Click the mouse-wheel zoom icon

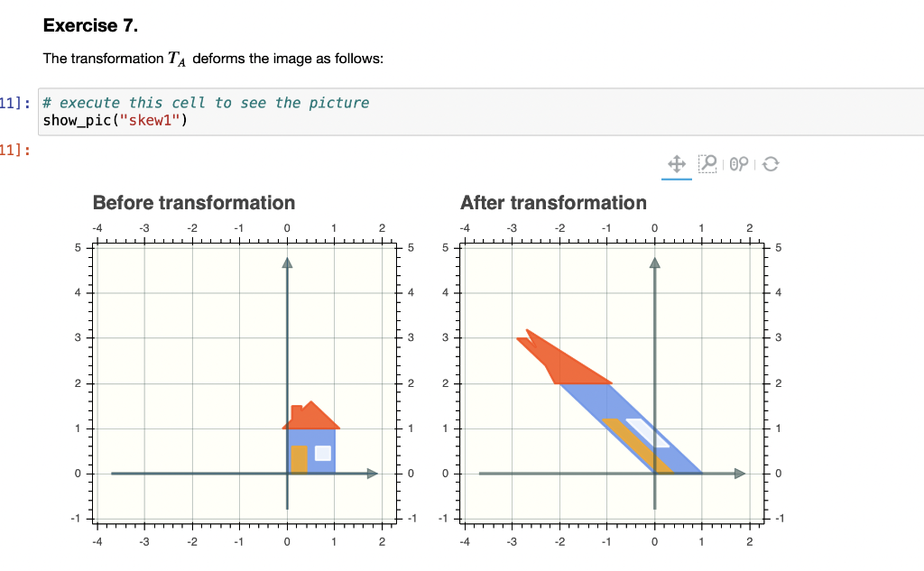(x=737, y=164)
